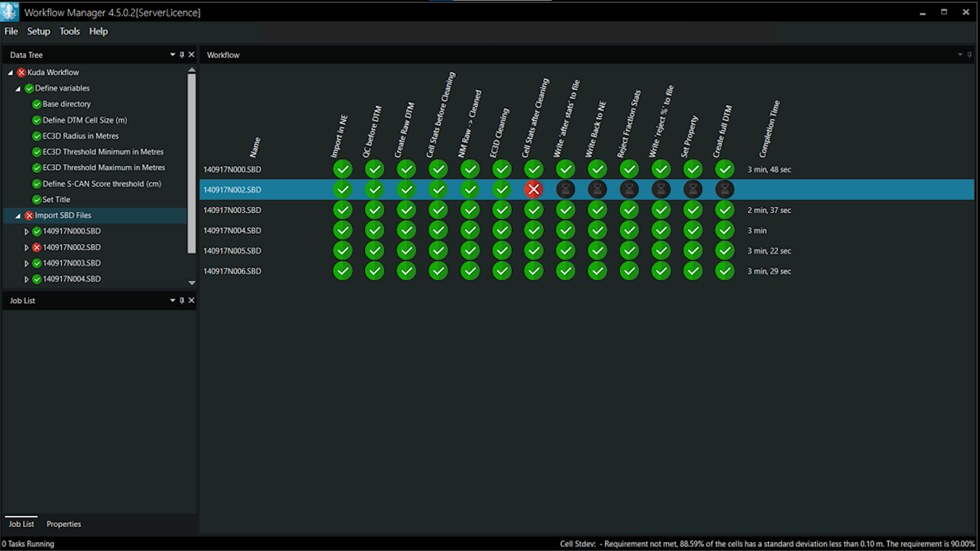
Task: Open the Tools menu
Action: tap(69, 31)
